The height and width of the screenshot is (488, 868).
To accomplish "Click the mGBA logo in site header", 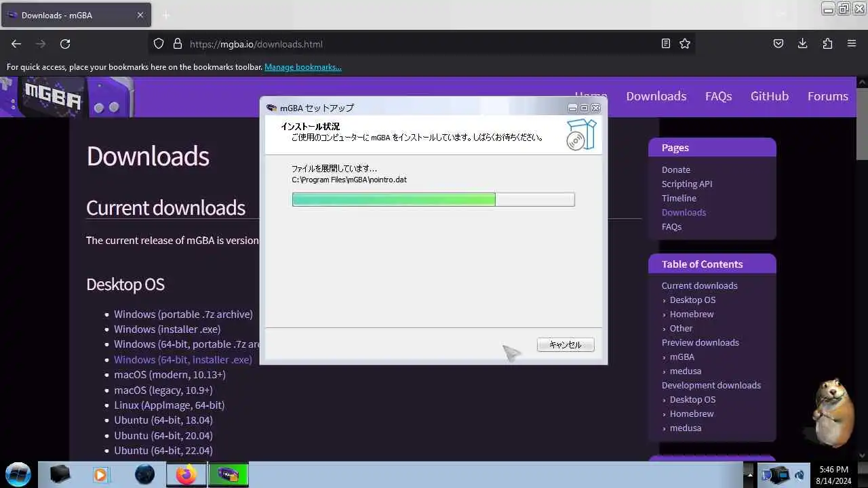I will tap(67, 97).
